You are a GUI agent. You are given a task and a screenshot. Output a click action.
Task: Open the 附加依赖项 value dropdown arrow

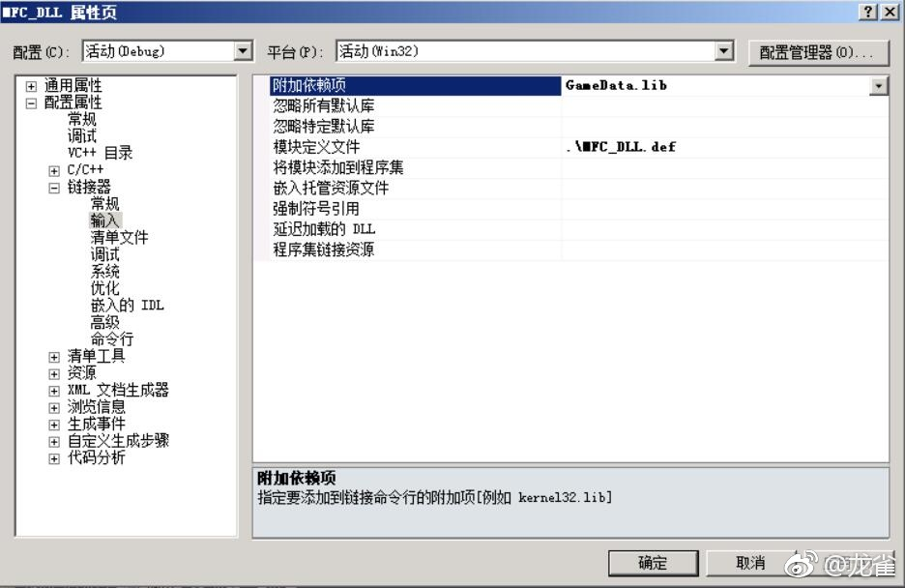[879, 86]
